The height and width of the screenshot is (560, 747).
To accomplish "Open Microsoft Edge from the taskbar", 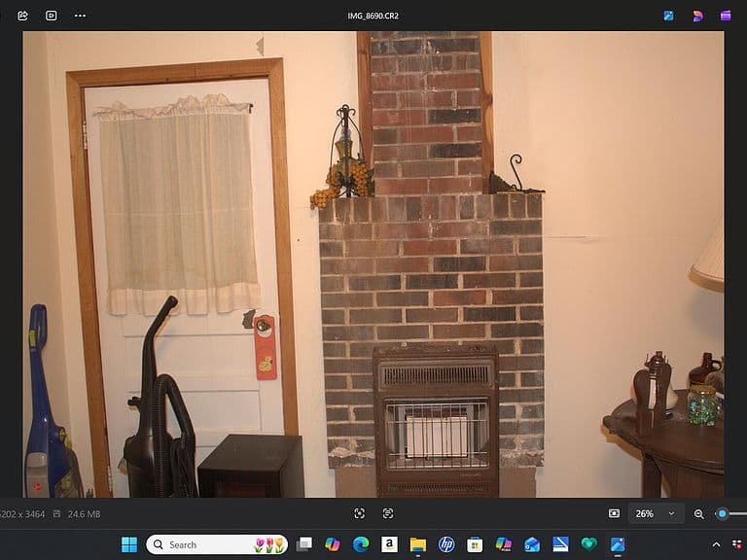I will (x=361, y=544).
